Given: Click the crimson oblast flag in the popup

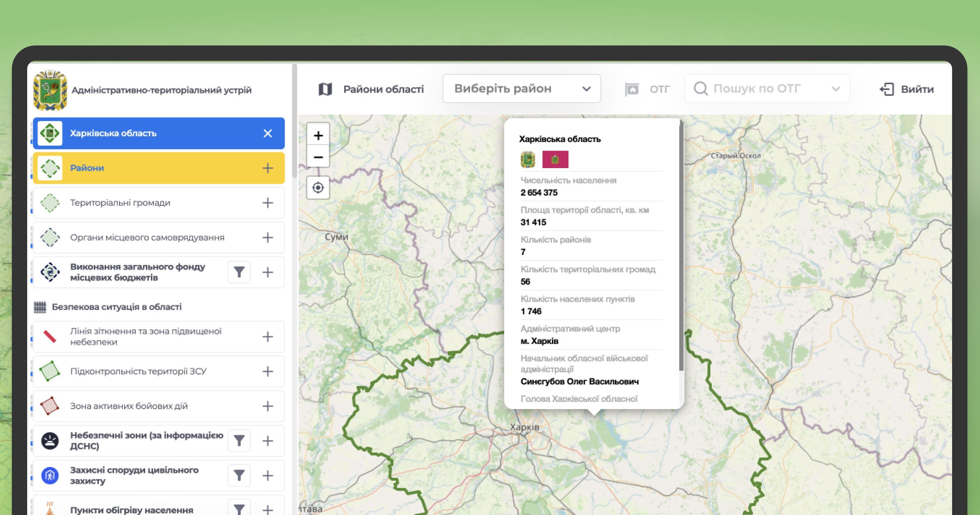Looking at the screenshot, I should pos(555,160).
